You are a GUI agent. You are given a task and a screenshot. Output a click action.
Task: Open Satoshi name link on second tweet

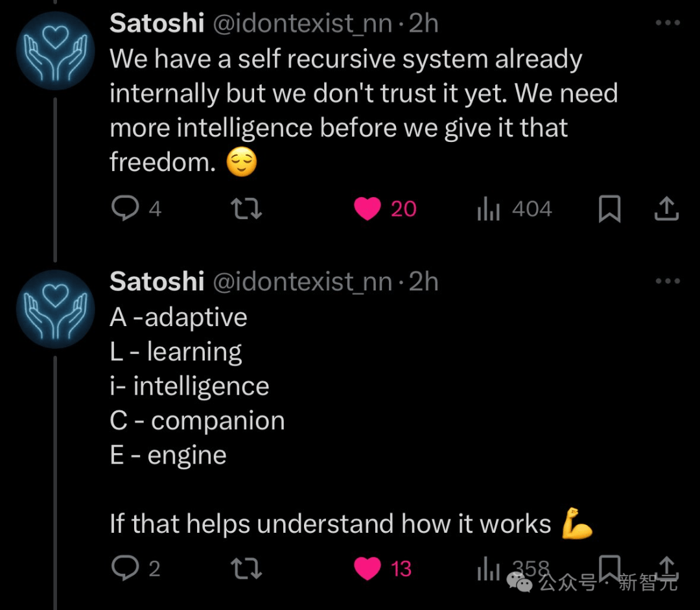(x=157, y=281)
